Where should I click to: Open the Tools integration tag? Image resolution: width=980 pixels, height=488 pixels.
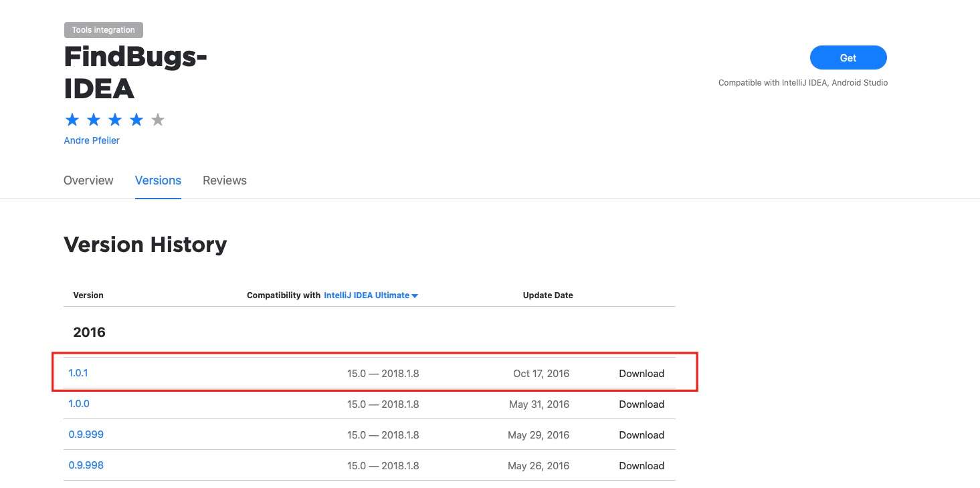[x=104, y=30]
